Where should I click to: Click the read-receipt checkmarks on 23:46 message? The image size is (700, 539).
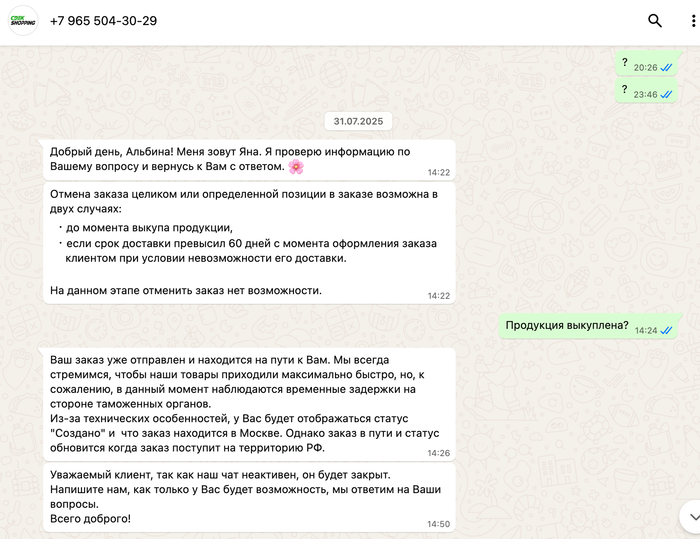tap(666, 94)
